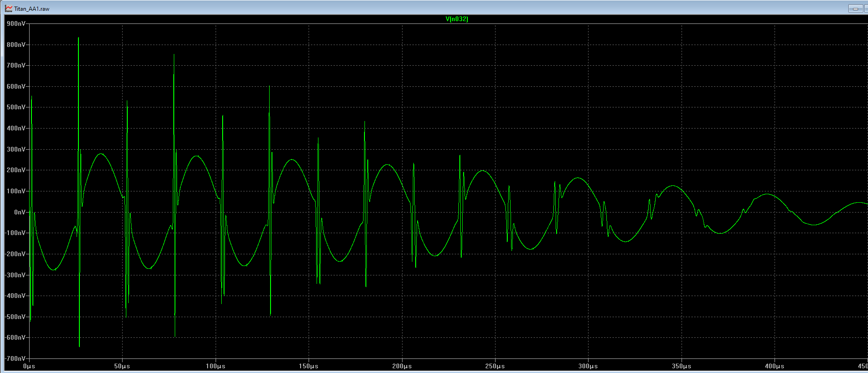
Task: Click the -300nV vertical axis label
Action: (x=15, y=275)
